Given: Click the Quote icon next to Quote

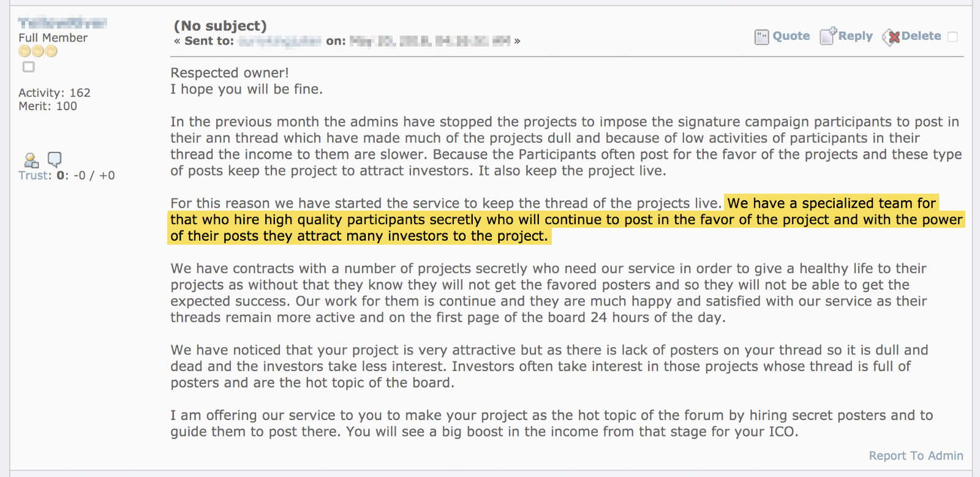Looking at the screenshot, I should (761, 37).
